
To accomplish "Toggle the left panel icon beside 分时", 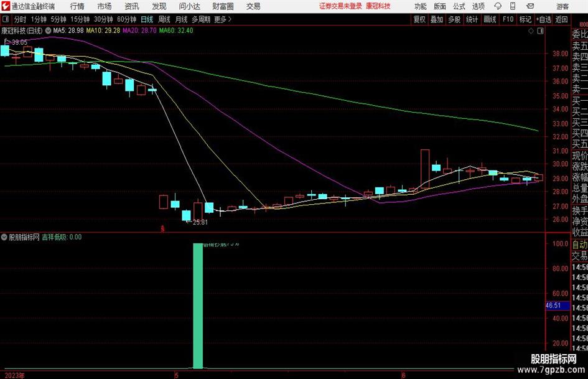I will pos(5,19).
